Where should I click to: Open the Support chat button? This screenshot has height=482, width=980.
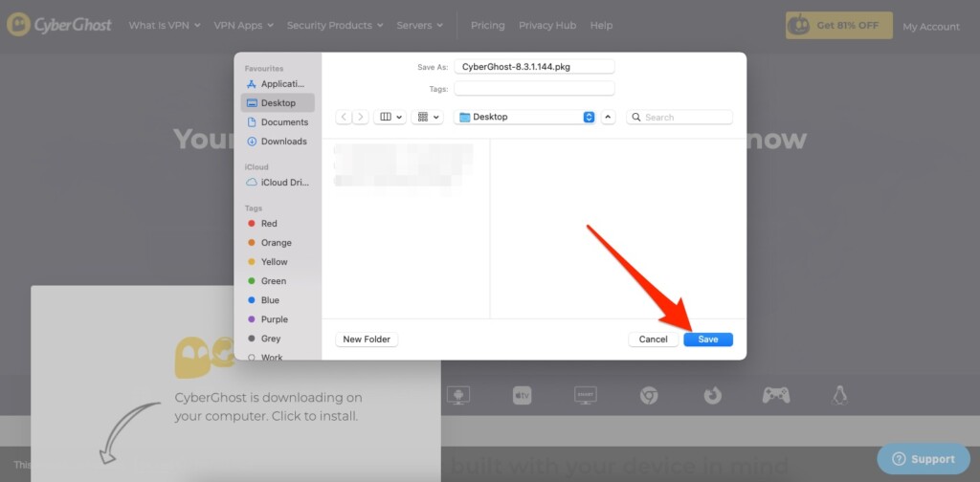924,459
